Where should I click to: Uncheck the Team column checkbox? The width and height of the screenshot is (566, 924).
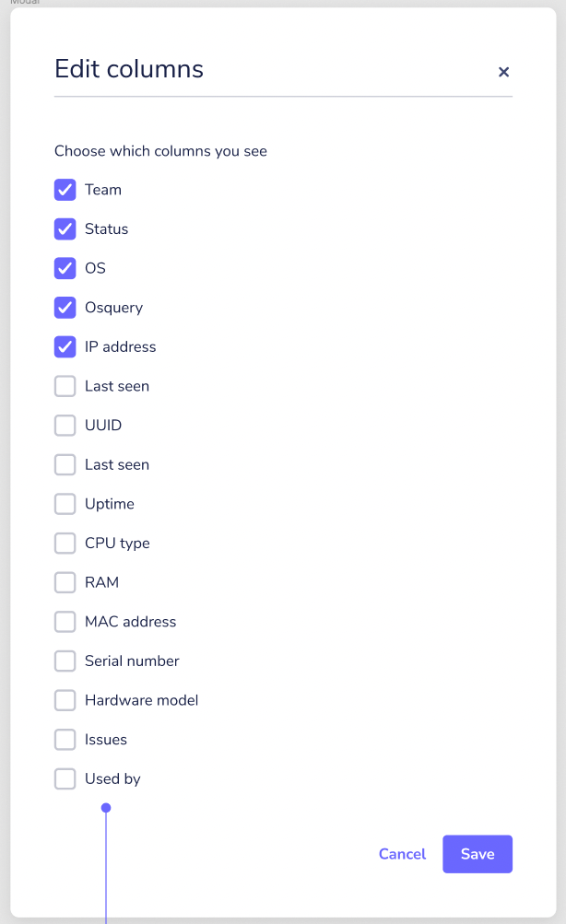point(65,190)
